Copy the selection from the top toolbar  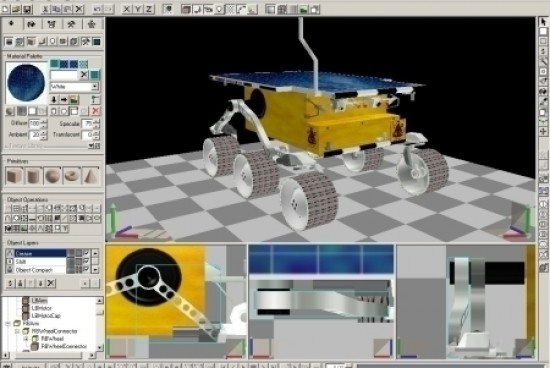56,9
